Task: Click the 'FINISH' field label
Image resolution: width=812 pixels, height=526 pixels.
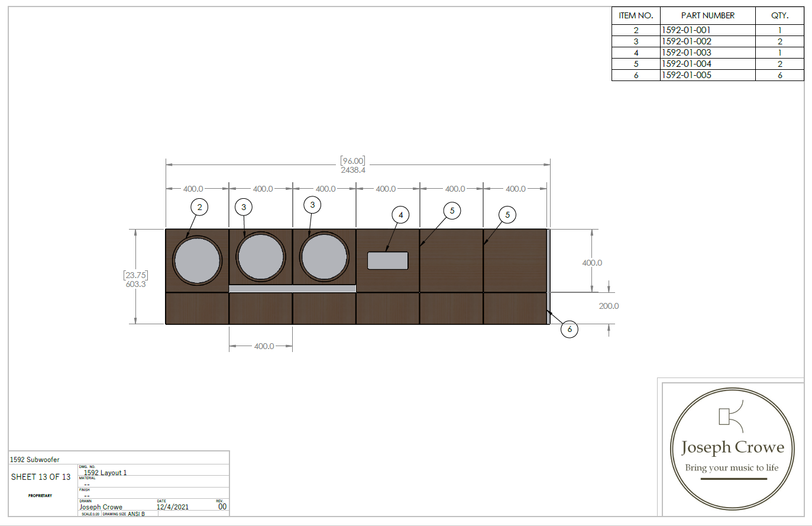Action: pyautogui.click(x=85, y=490)
